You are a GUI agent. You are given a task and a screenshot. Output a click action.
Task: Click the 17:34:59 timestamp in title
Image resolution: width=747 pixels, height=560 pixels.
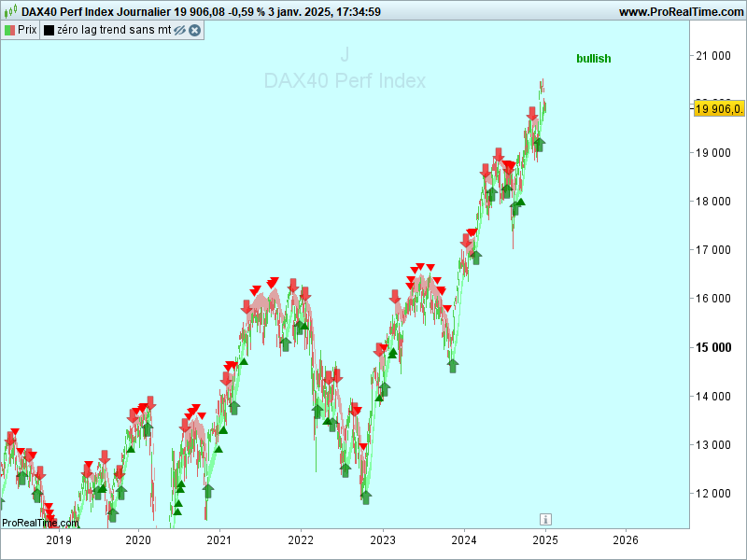click(x=359, y=12)
